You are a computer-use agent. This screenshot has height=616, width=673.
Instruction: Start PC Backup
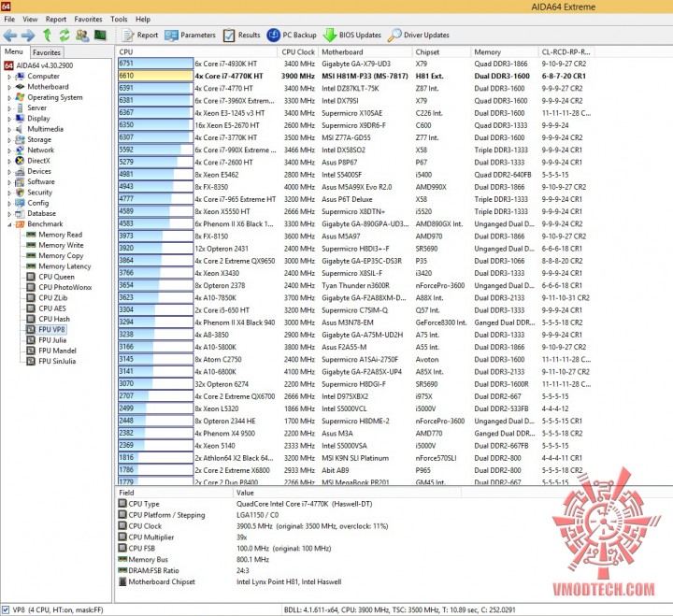click(x=292, y=36)
